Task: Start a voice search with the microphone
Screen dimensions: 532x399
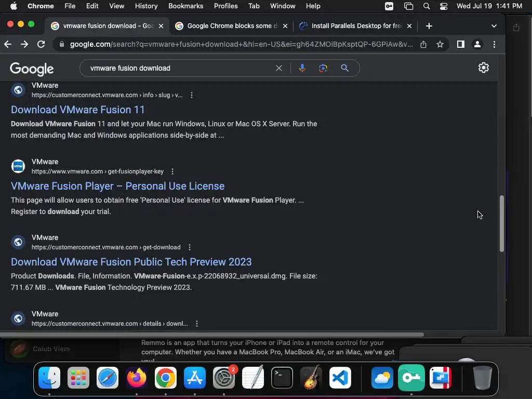Action: point(302,68)
